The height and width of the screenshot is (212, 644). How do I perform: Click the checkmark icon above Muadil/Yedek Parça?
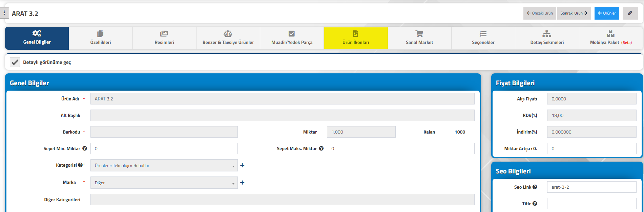coord(292,33)
